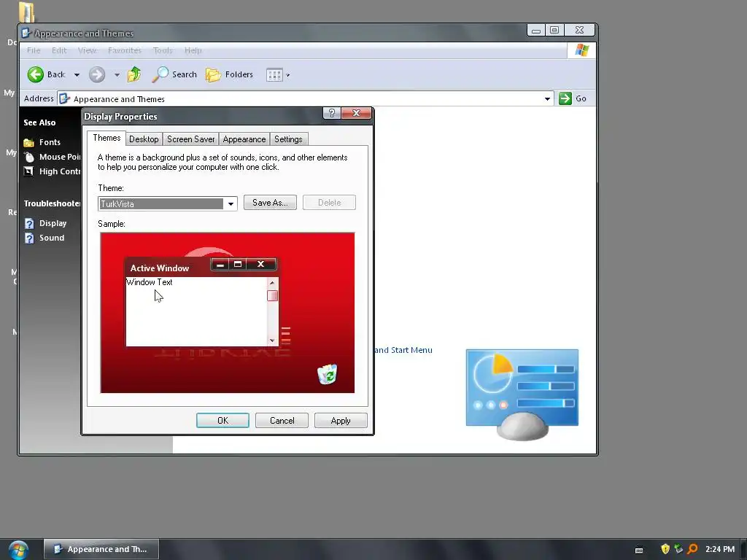
Task: Click the green Back arrow icon
Action: tap(36, 74)
